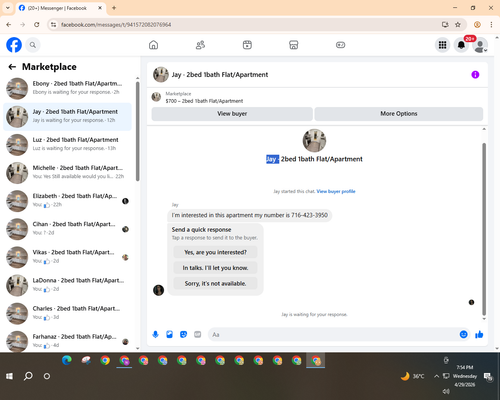Go to the Home feed icon

click(x=153, y=45)
